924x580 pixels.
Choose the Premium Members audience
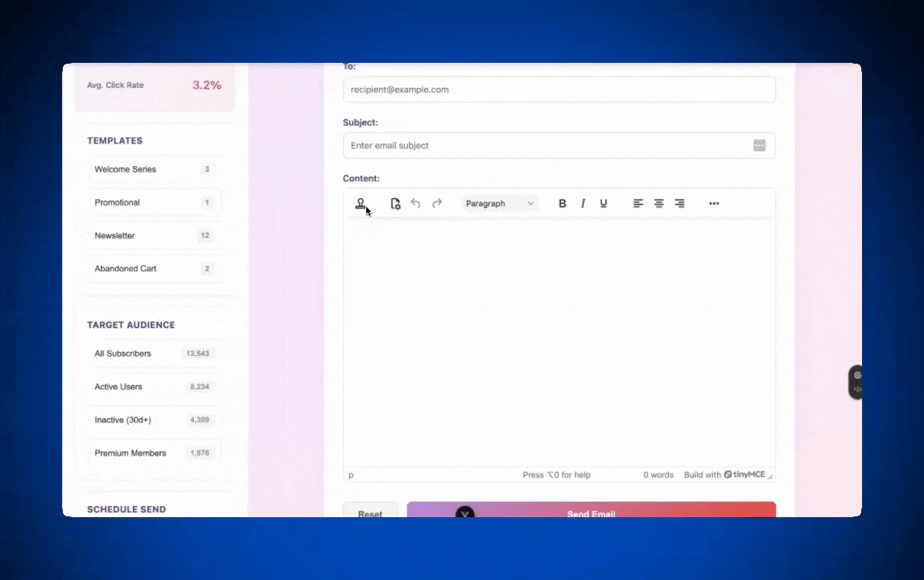coord(155,453)
